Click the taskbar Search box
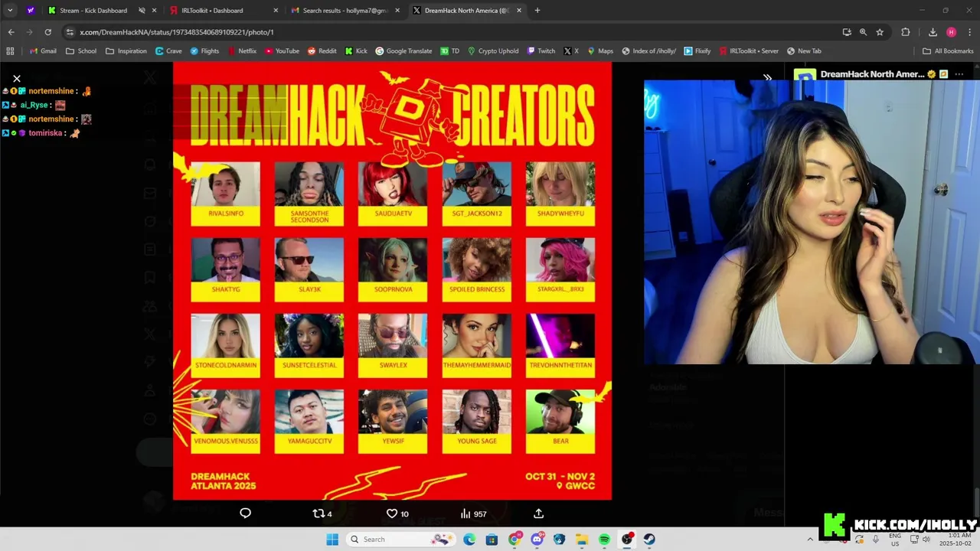Viewport: 980px width, 551px height. (400, 540)
